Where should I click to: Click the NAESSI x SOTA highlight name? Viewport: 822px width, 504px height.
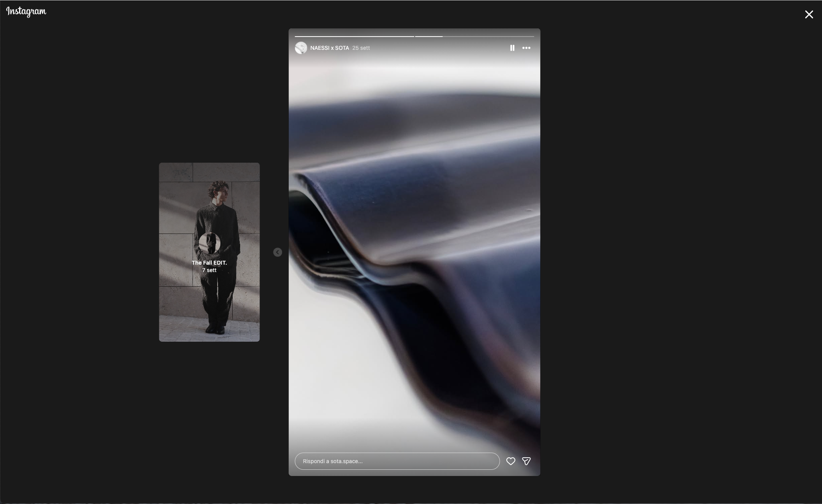[x=329, y=48]
